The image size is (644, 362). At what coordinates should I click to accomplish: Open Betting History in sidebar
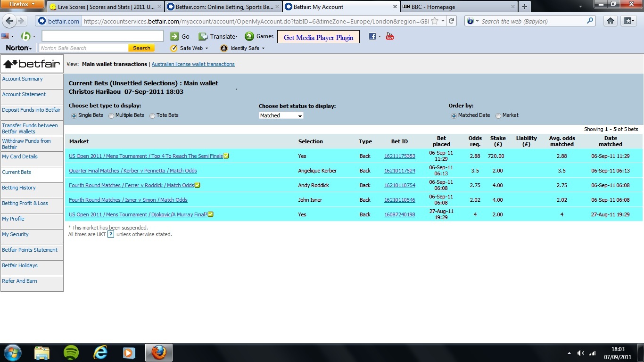[19, 188]
